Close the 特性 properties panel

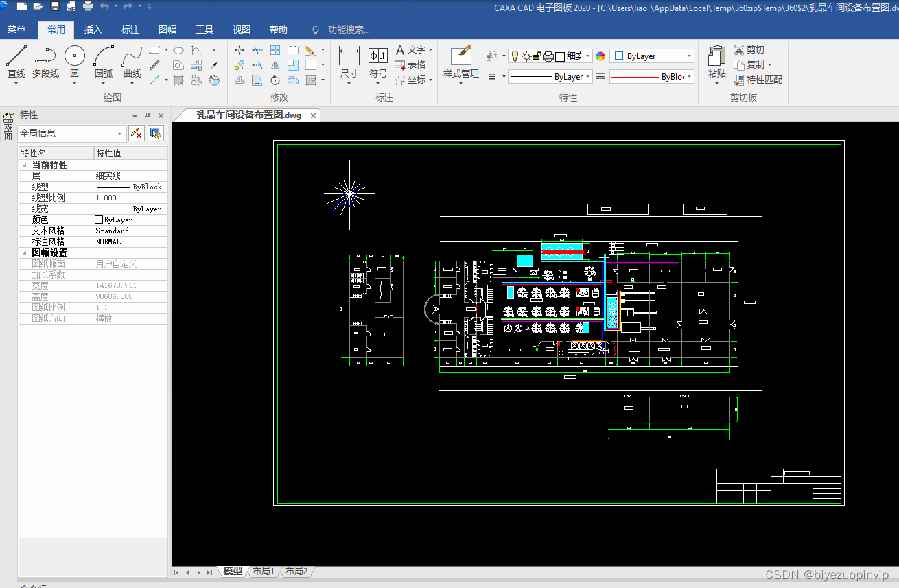(161, 115)
